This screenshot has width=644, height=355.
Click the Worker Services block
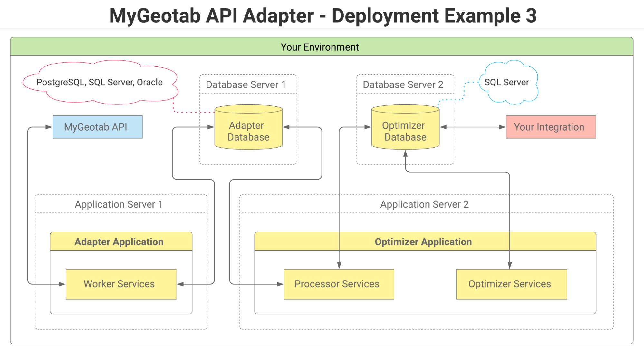[x=120, y=284]
